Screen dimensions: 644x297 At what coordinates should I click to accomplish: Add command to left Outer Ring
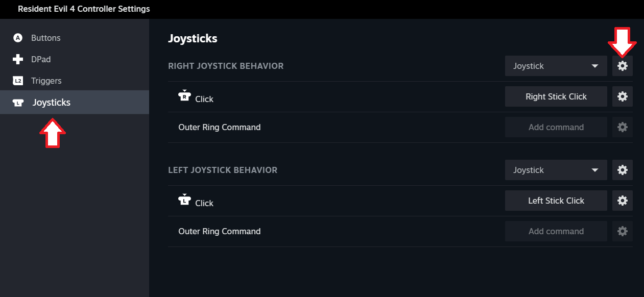click(x=556, y=231)
